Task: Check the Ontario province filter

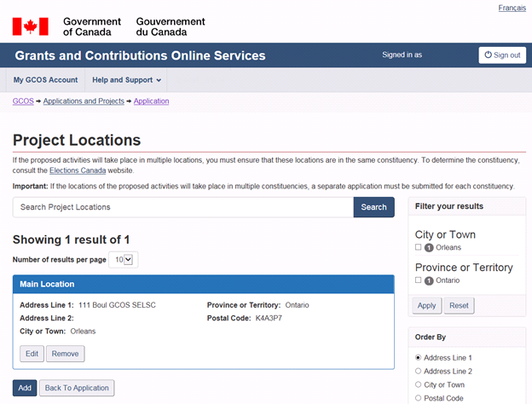Action: [x=418, y=280]
